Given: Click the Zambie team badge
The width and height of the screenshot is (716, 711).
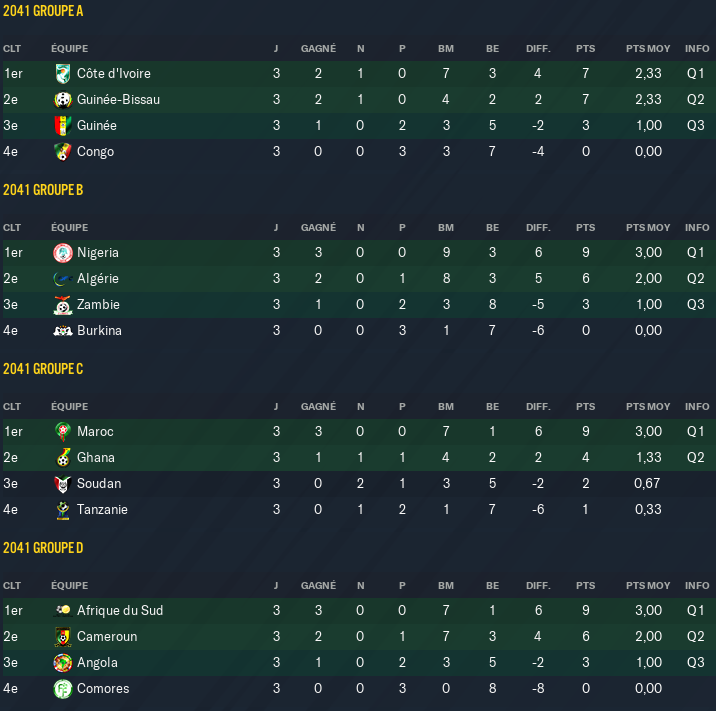Looking at the screenshot, I should pos(63,305).
